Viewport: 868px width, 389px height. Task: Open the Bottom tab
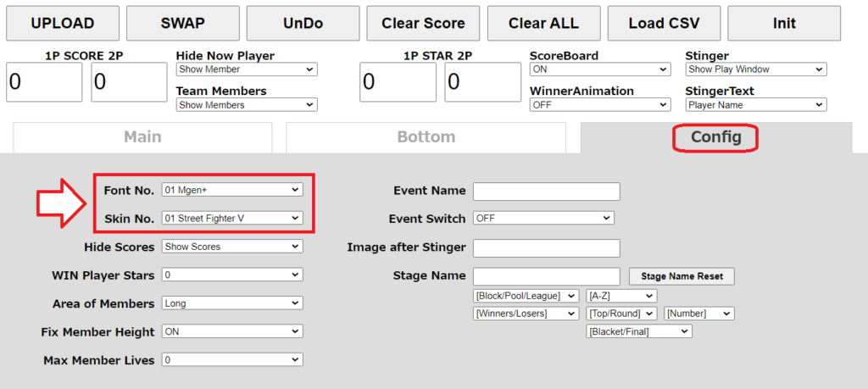click(x=426, y=137)
